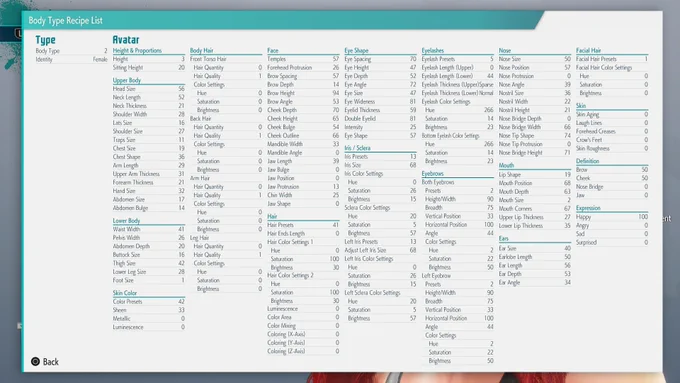Select the Head Size row
This screenshot has width=680, height=383.
coord(149,89)
